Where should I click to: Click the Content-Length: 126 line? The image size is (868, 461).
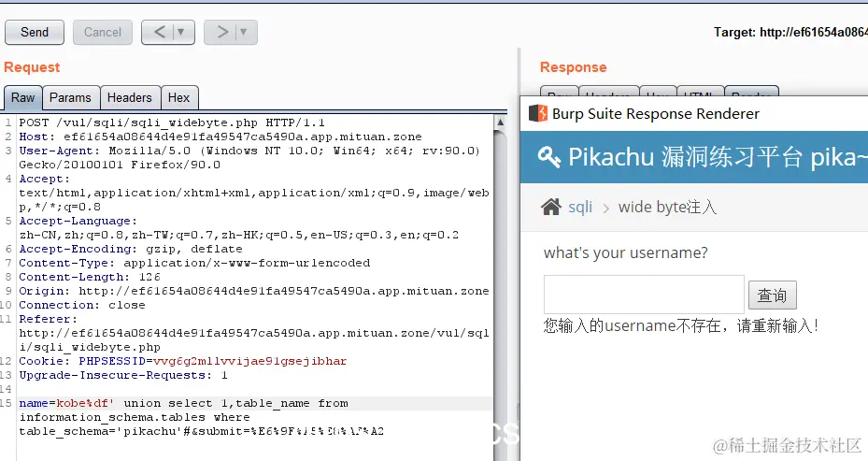coord(90,277)
